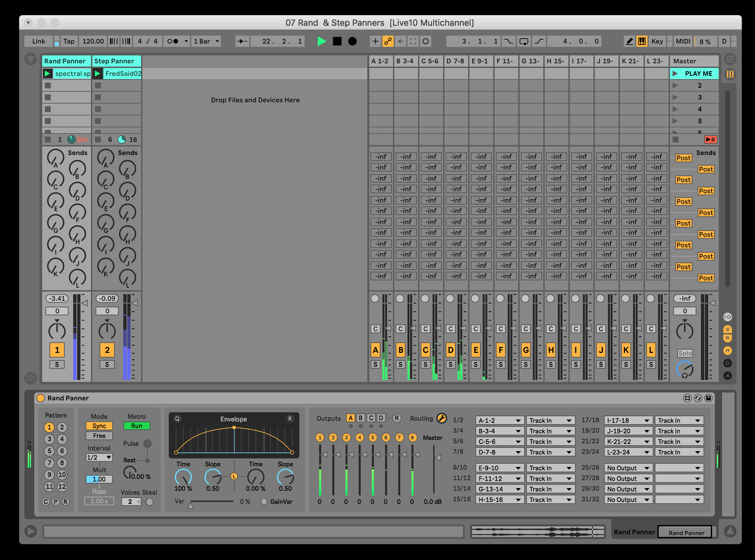Viewport: 755px width, 560px height.
Task: Switch Mode to Free
Action: [x=99, y=436]
